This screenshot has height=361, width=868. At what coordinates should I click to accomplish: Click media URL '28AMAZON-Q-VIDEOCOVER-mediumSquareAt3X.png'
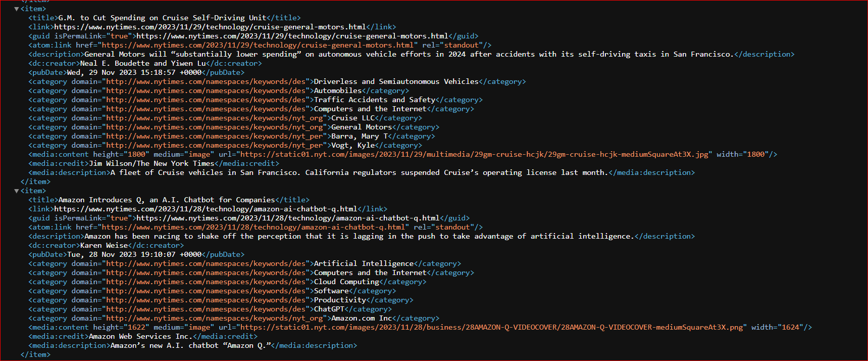click(x=492, y=327)
